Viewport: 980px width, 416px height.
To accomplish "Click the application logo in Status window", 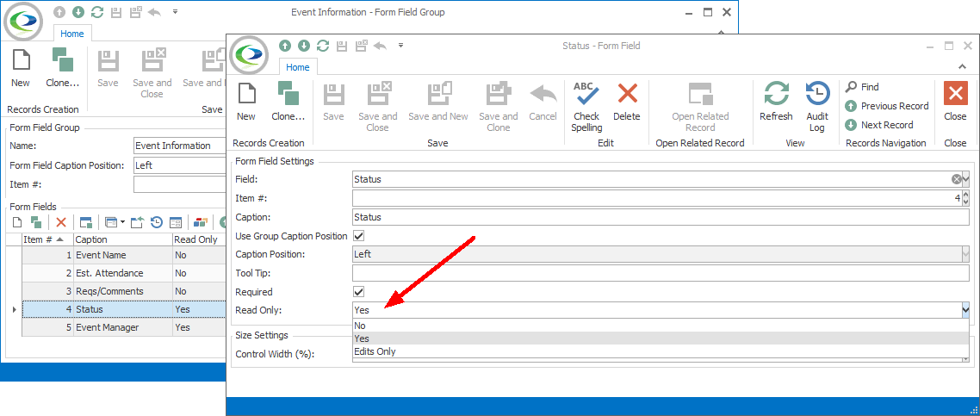I will pyautogui.click(x=250, y=54).
